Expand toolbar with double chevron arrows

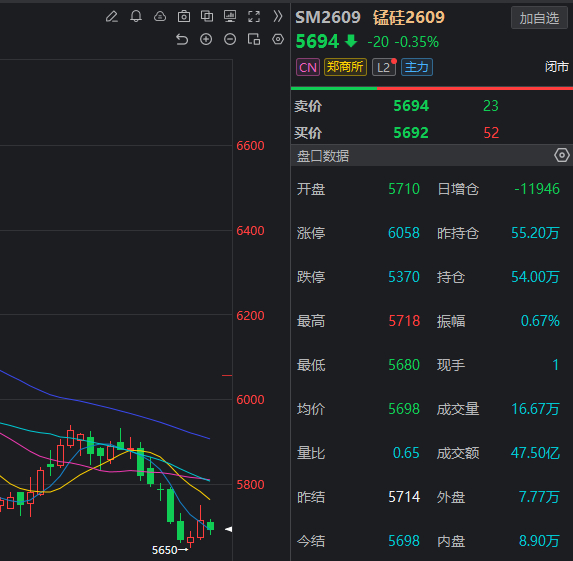(278, 16)
